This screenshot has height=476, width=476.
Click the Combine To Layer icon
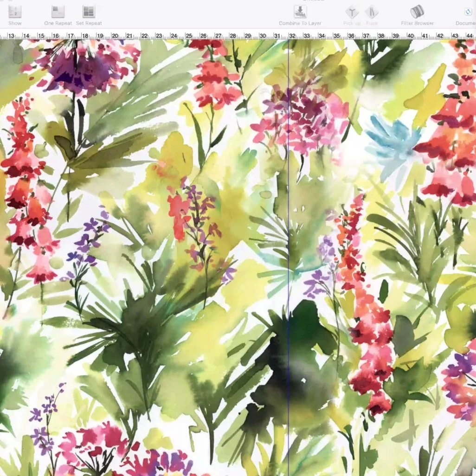(300, 12)
